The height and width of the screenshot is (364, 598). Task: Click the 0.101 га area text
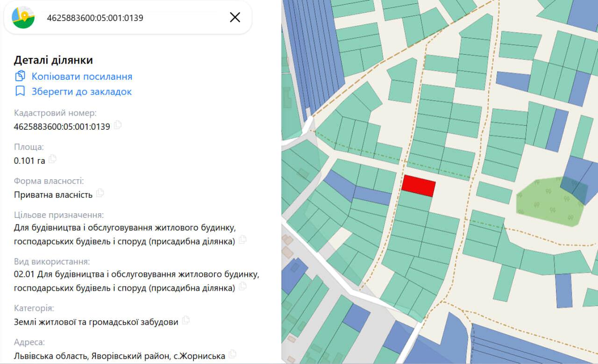coord(29,161)
